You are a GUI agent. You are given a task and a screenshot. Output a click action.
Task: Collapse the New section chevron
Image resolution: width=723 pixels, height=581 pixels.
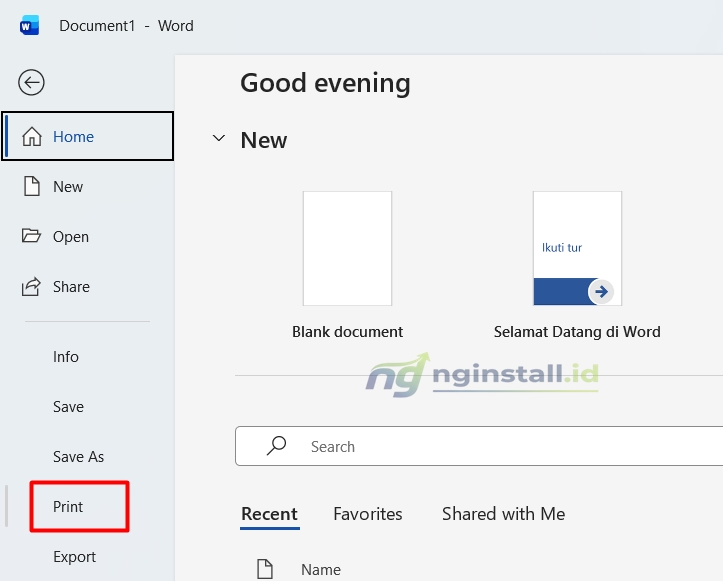[x=219, y=138]
